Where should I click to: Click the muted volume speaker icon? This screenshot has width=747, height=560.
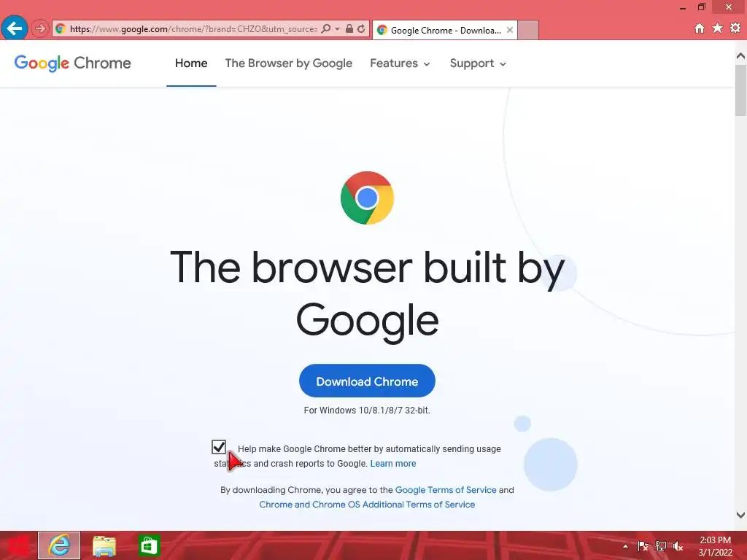coord(678,546)
